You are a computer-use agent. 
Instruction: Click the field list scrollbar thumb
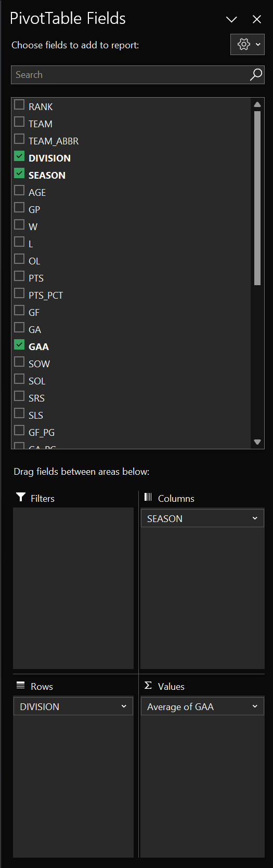(257, 198)
